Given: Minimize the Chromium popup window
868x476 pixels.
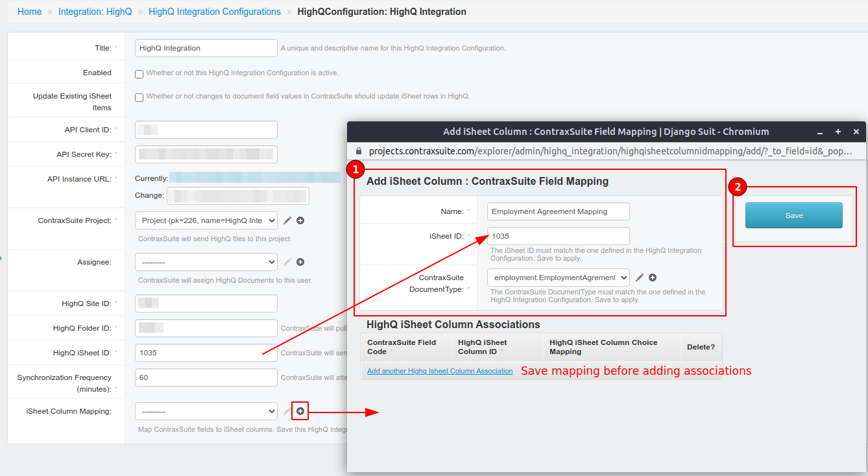Looking at the screenshot, I should pos(820,132).
